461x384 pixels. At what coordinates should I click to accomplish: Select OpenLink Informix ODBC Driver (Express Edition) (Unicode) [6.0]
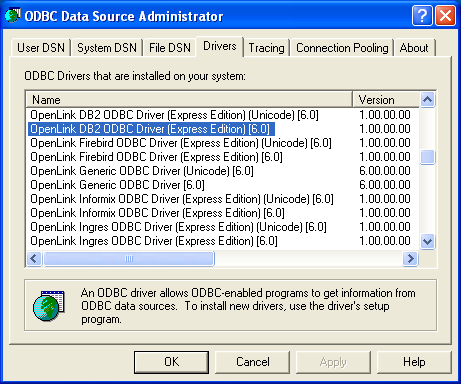tap(182, 199)
